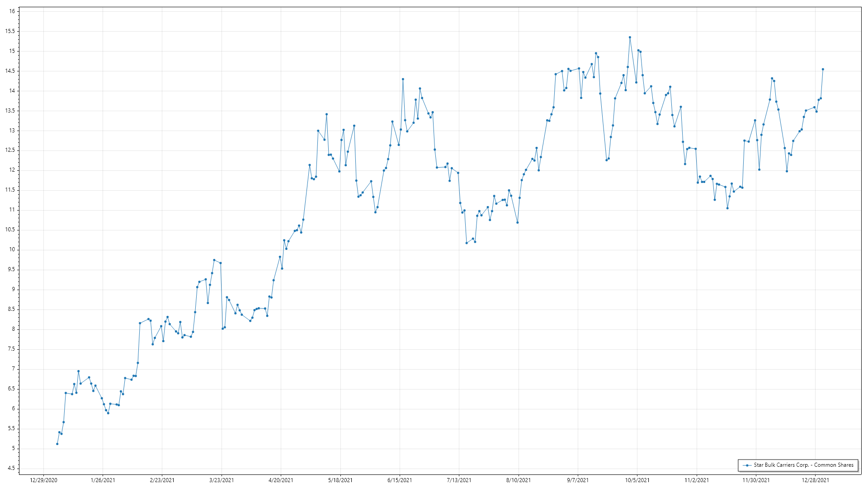Viewport: 868px width, 488px height.
Task: Click the 3/23/2021 date tick label
Action: (222, 480)
